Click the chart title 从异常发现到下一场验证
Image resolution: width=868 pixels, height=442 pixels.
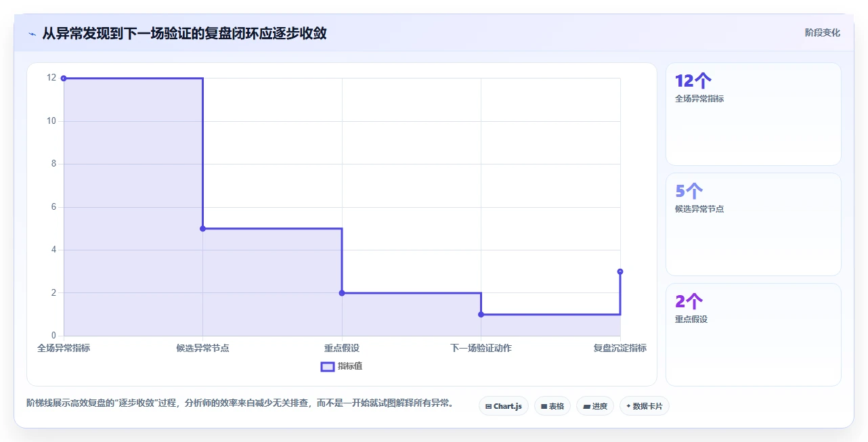coord(184,33)
